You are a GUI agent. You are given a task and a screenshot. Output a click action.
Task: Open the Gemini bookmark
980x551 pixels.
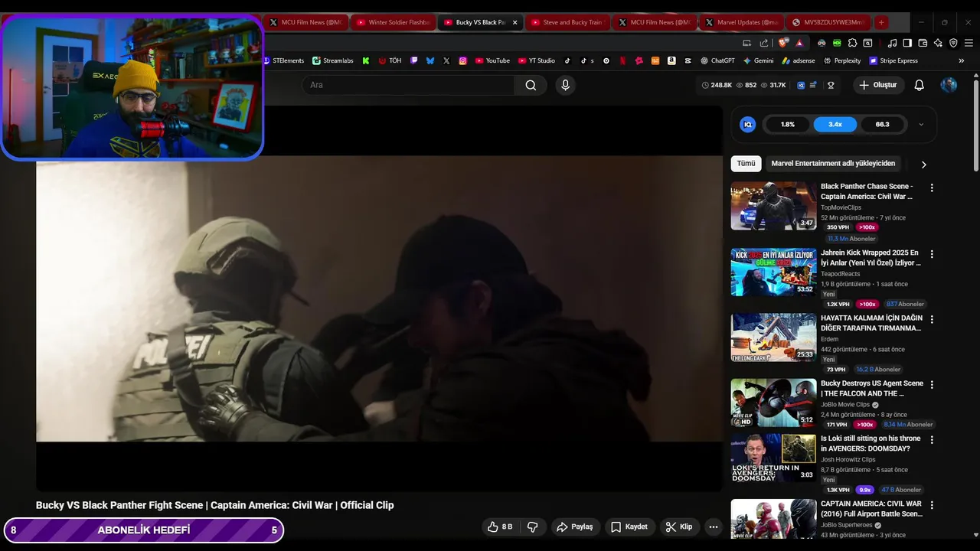(x=758, y=60)
